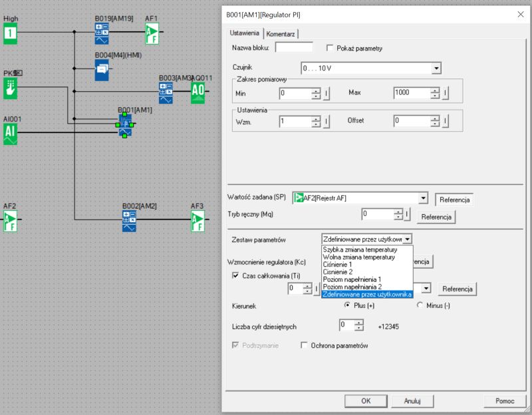The width and height of the screenshot is (532, 415).
Task: Click the Offset value field
Action: (412, 121)
